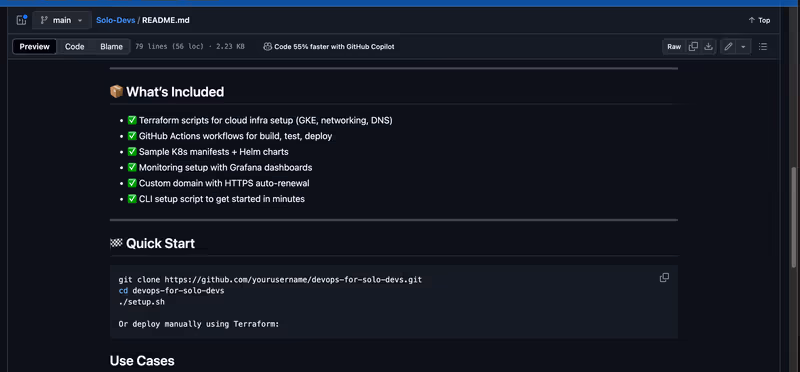Download the raw file icon
Screen dimensions: 800x372
pyautogui.click(x=708, y=46)
